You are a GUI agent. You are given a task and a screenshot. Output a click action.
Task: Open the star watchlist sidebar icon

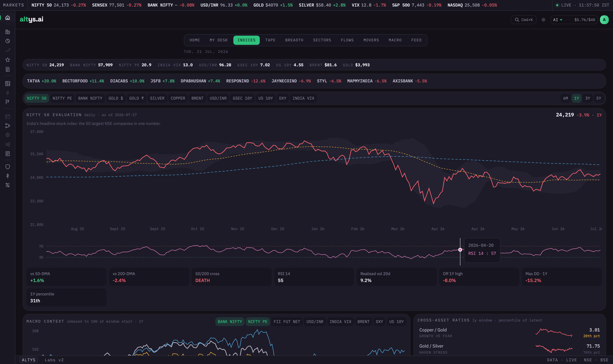point(8,60)
